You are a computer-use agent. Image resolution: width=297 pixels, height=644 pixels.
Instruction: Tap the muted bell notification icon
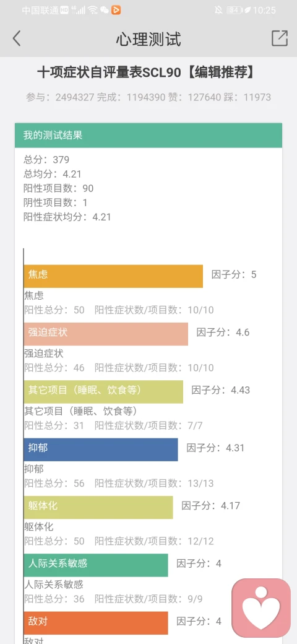[x=218, y=11]
